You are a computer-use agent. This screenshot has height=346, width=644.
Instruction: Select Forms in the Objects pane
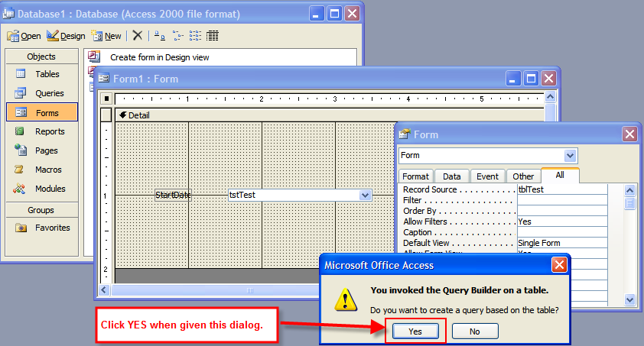tap(42, 112)
